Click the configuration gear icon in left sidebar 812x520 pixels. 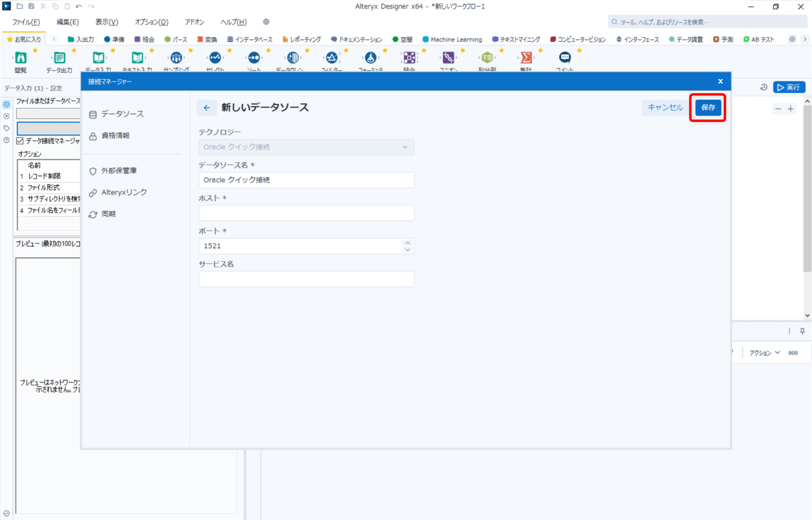click(x=6, y=104)
